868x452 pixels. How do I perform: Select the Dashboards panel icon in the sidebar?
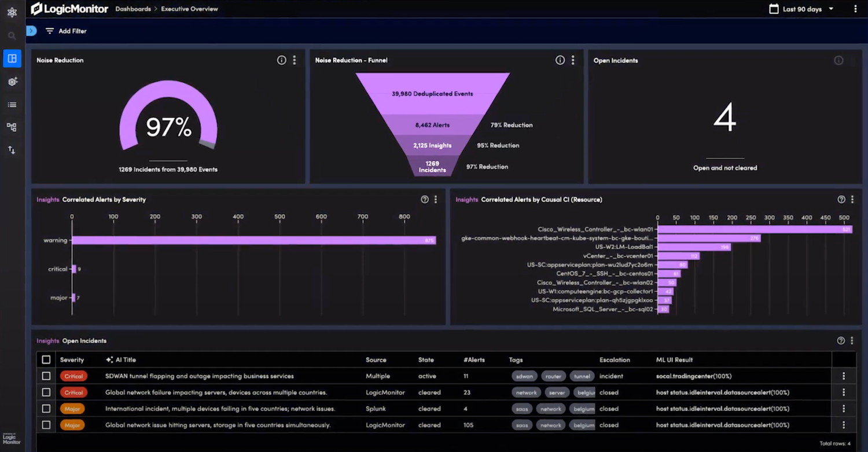click(12, 58)
